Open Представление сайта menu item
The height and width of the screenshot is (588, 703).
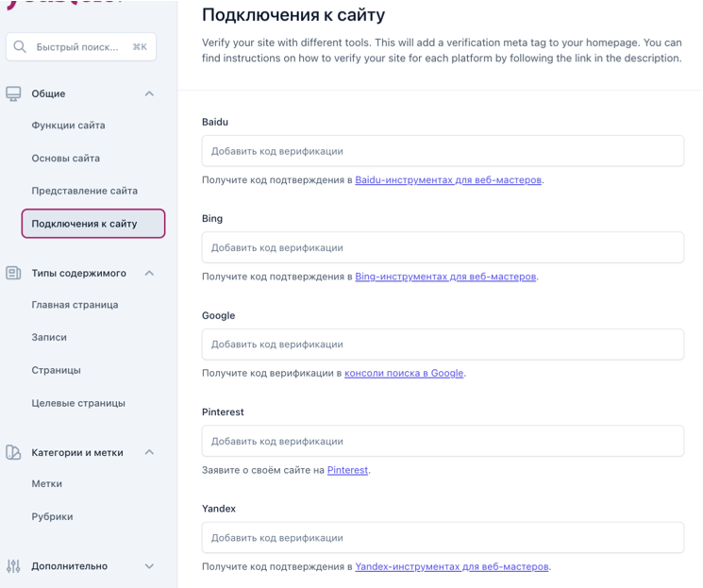pyautogui.click(x=84, y=191)
